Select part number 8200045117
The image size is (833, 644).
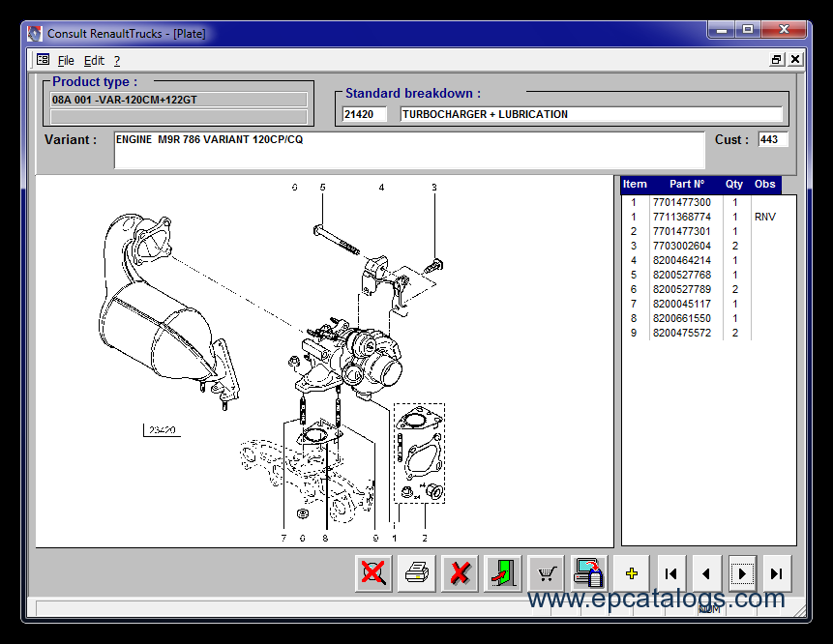coord(682,304)
